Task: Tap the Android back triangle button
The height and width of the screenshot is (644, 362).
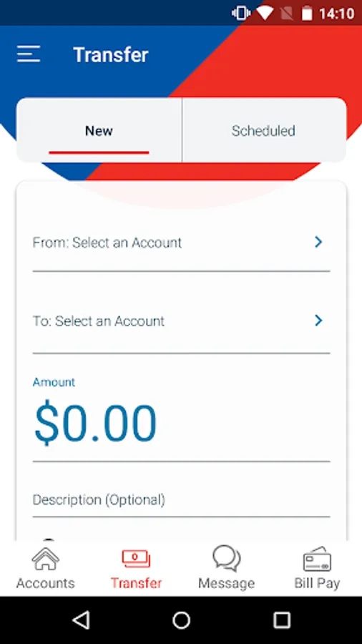Action: [82, 620]
